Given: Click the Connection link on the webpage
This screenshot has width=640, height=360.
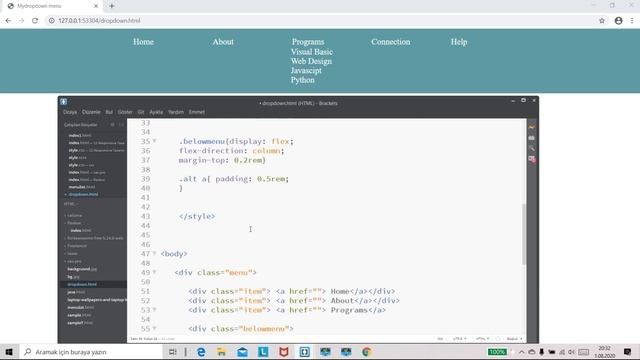Looking at the screenshot, I should (391, 42).
